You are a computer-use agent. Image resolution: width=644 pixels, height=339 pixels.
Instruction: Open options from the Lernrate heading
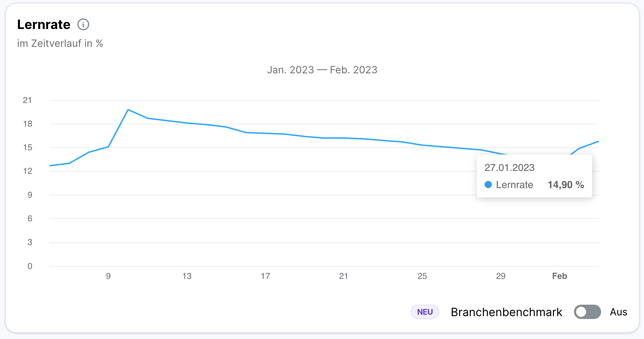(x=44, y=25)
